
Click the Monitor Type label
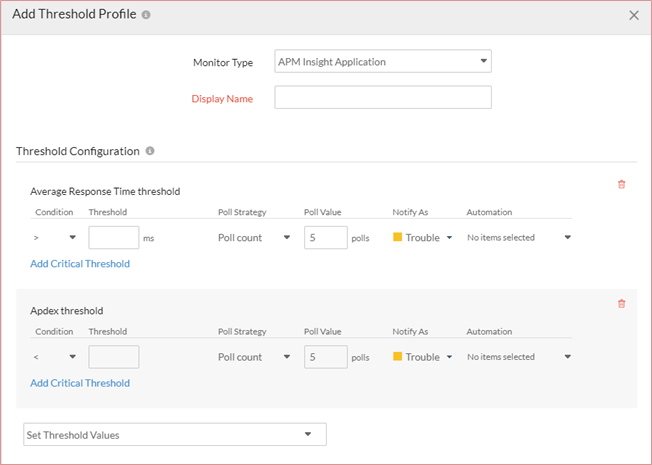pos(223,62)
